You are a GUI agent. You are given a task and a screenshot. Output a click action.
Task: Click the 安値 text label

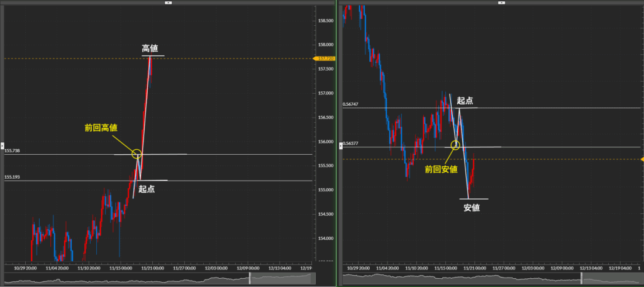pos(472,207)
